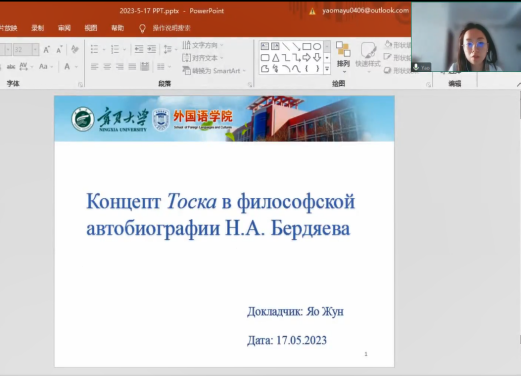This screenshot has height=377, width=522.
Task: Toggle Align Right paragraph button
Action: click(120, 67)
